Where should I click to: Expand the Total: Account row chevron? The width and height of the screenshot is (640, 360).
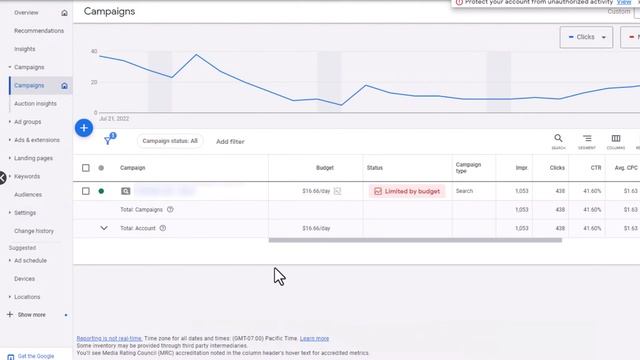104,228
